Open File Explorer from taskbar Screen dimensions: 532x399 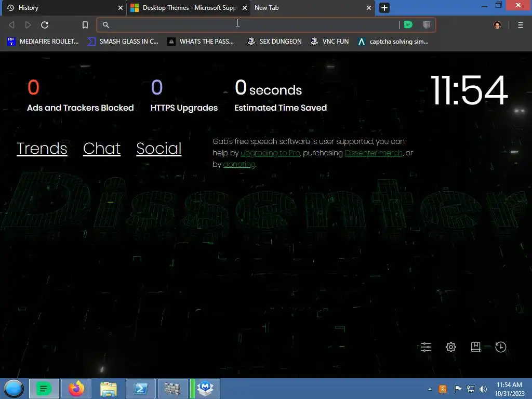coord(109,389)
